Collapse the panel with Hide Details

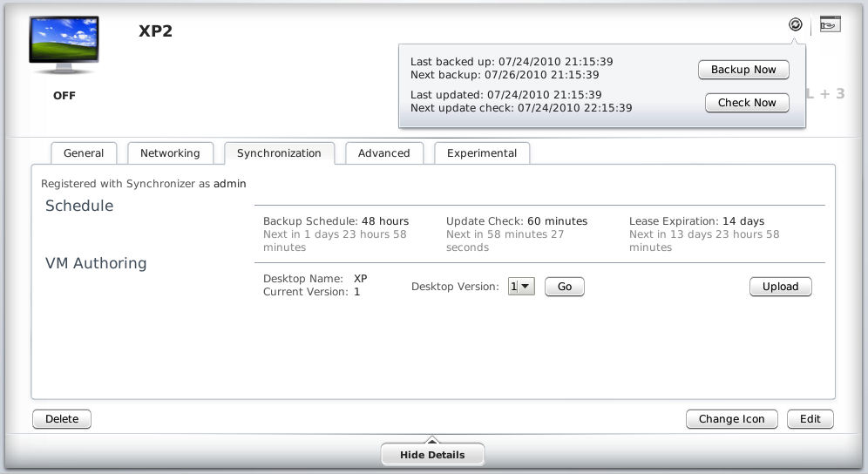[432, 455]
